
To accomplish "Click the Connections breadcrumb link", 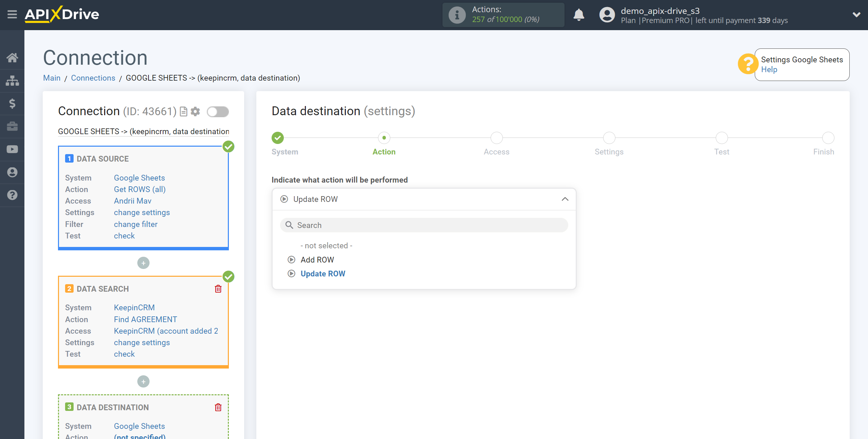I will pyautogui.click(x=93, y=77).
